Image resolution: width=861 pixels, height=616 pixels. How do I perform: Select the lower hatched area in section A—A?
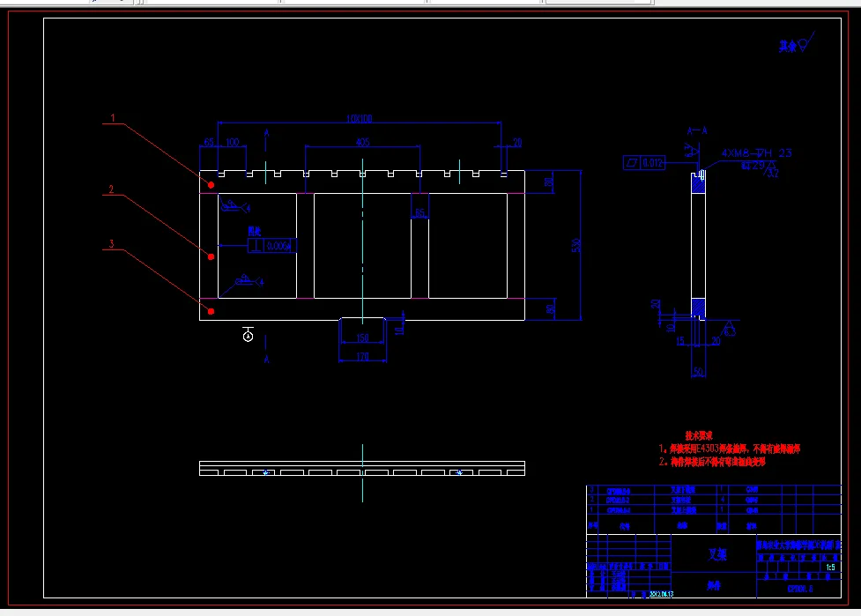coord(698,308)
